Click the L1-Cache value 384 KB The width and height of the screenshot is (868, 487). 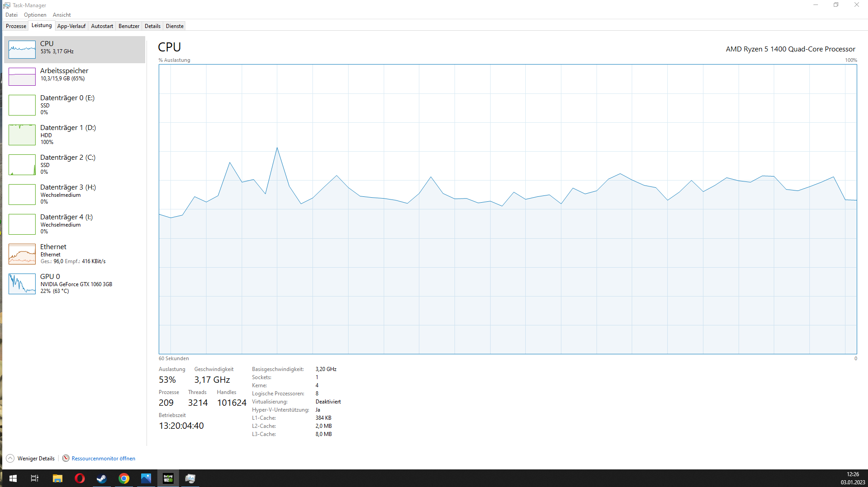click(323, 418)
